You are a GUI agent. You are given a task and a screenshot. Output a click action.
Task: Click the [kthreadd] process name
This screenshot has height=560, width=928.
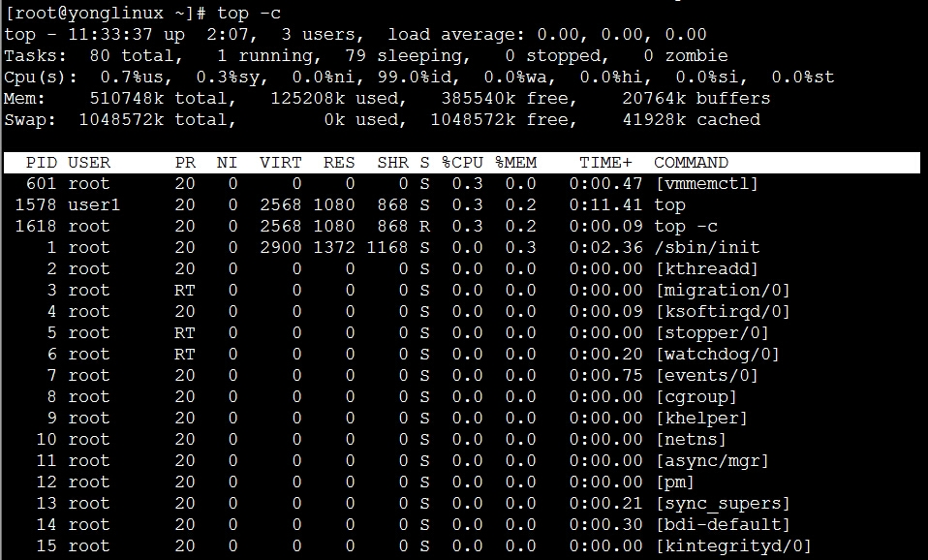pyautogui.click(x=706, y=268)
